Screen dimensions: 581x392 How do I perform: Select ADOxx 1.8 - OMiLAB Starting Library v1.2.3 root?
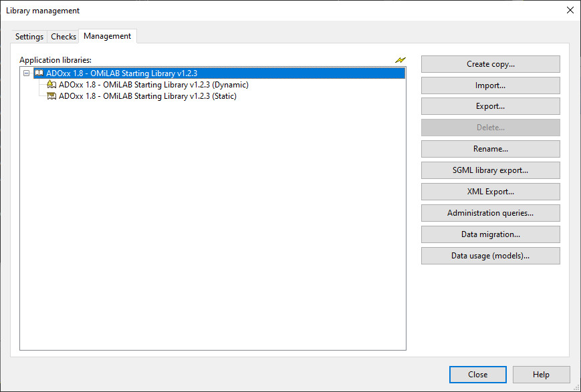219,73
